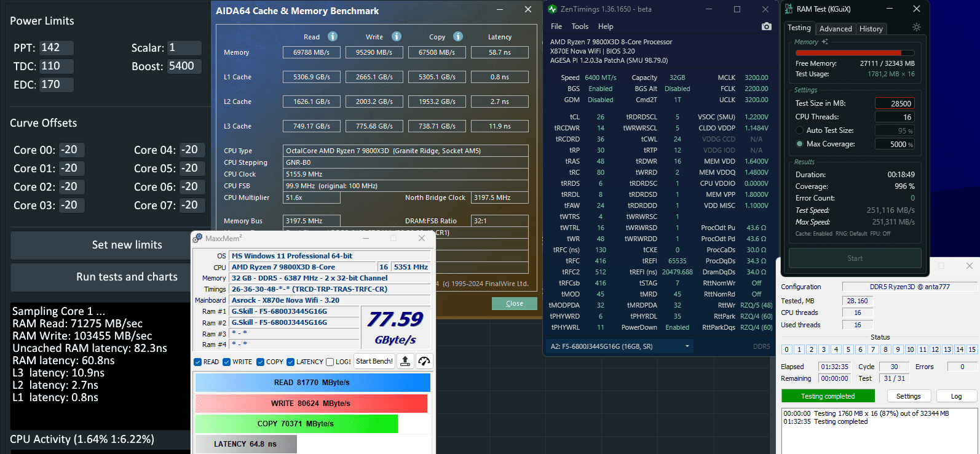Click the 'RAM latency: 60.8ns' console line
The height and width of the screenshot is (454, 980).
pyautogui.click(x=63, y=360)
